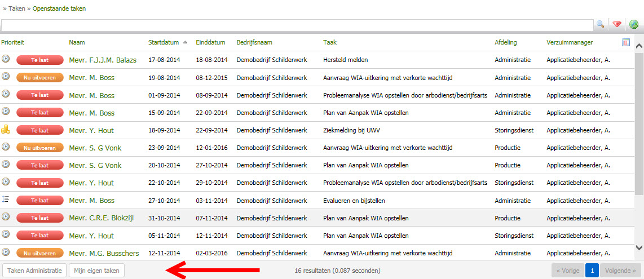Click the clock icon for Mevr. F.J.J.M. Balazs
The image size is (644, 279).
coord(6,59)
